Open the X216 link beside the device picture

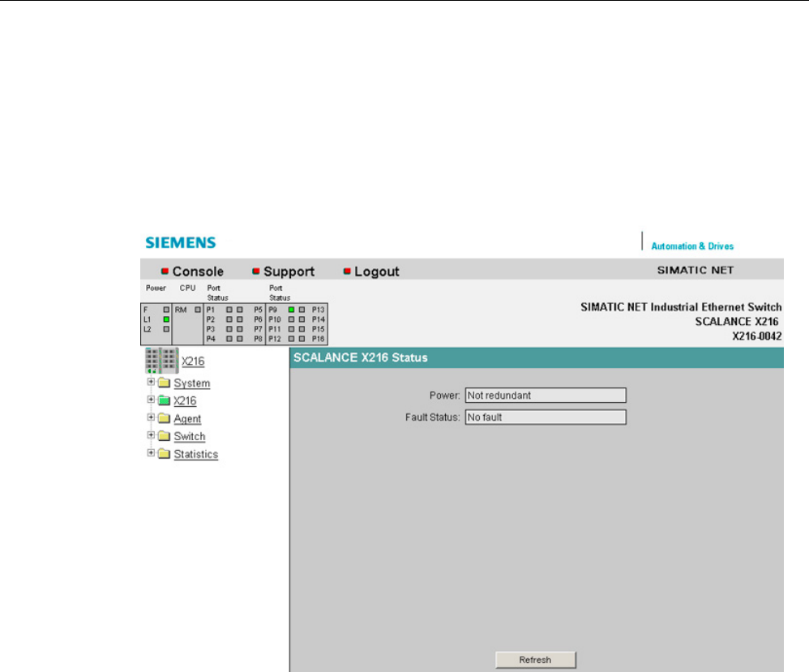point(193,362)
